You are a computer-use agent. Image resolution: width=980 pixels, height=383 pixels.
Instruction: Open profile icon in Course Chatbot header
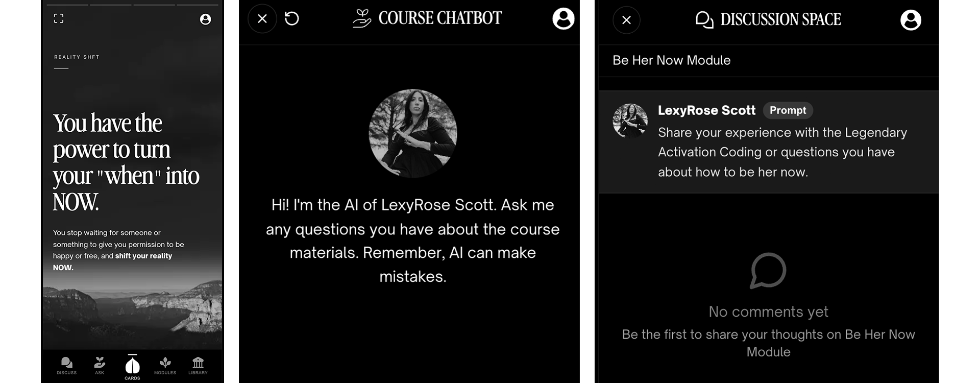click(x=563, y=19)
